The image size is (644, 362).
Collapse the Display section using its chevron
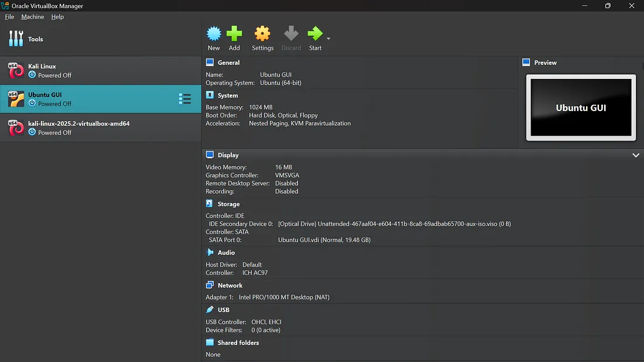click(636, 155)
